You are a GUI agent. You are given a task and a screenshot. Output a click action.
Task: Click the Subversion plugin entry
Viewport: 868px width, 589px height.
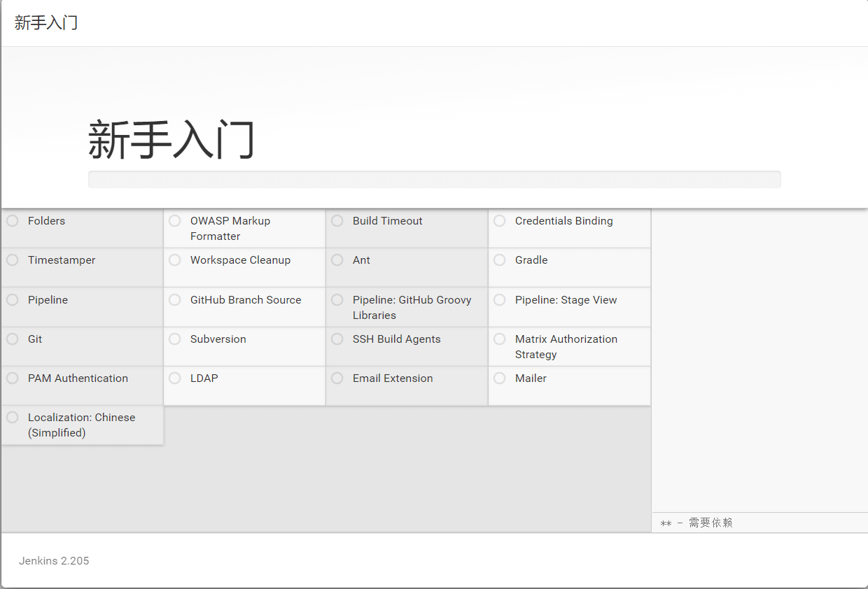coord(218,339)
